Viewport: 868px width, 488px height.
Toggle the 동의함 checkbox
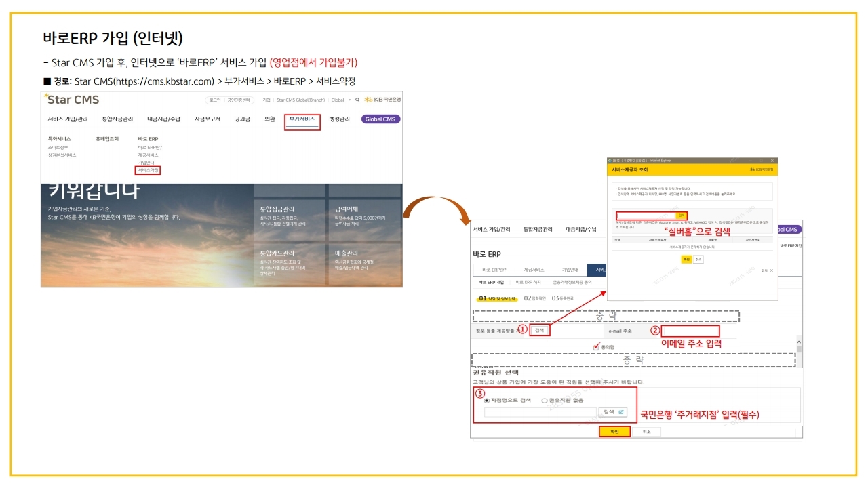(x=596, y=346)
